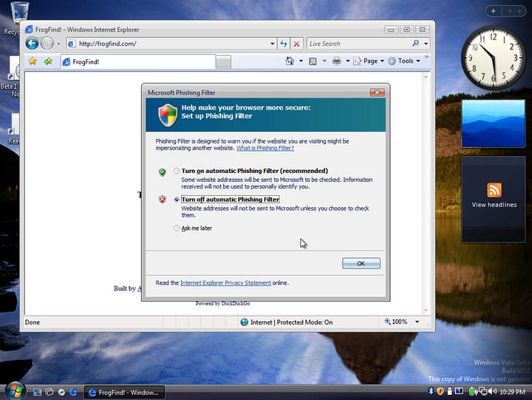The height and width of the screenshot is (400, 532).
Task: Click the 10:29 PM taskbar clock
Action: click(x=512, y=392)
